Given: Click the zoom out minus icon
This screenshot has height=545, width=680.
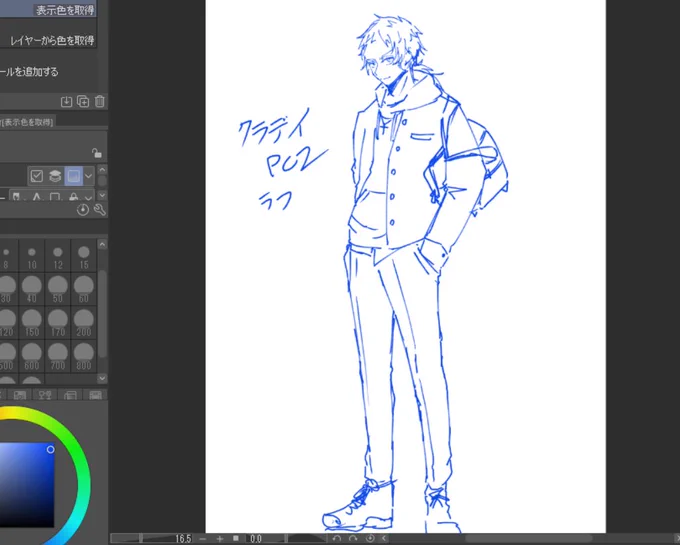Looking at the screenshot, I should tap(203, 538).
